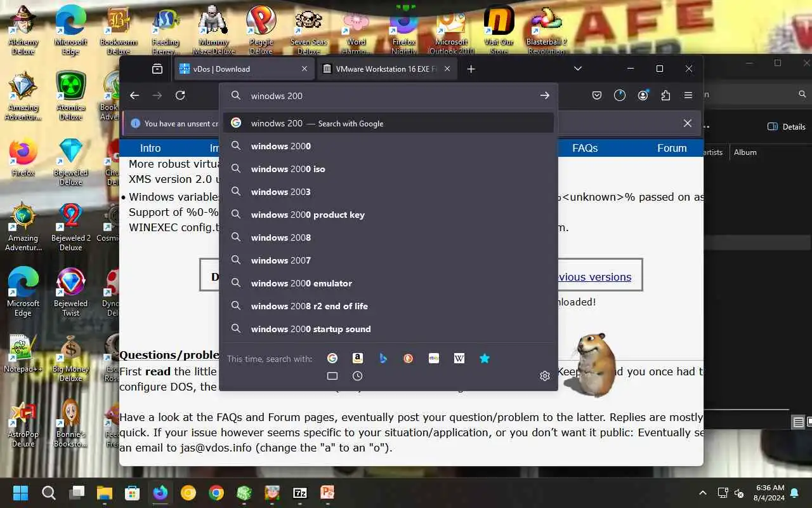Click the address bar text 'winodws 200'

pos(277,96)
